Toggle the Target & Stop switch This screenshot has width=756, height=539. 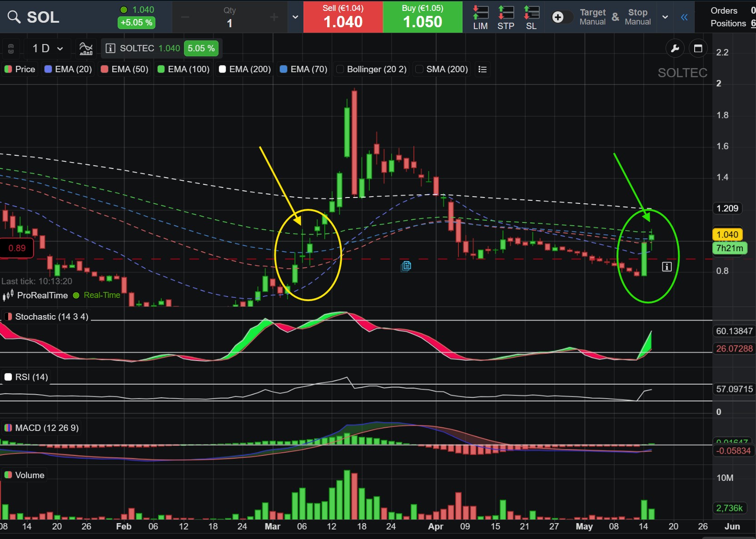(562, 17)
